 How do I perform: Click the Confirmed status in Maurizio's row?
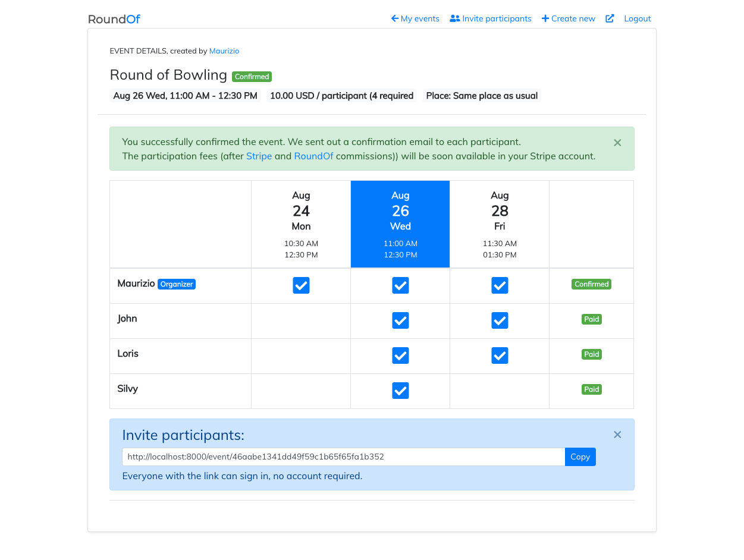pos(591,284)
